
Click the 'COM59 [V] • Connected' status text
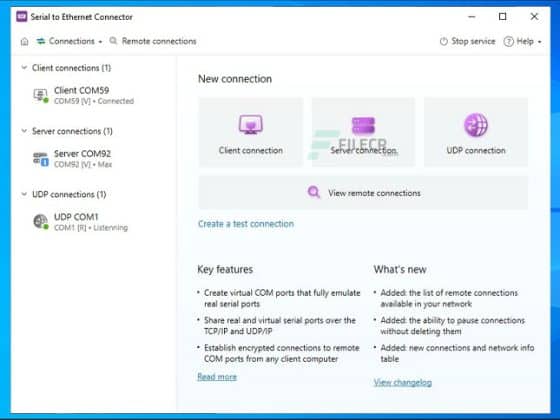click(x=94, y=101)
